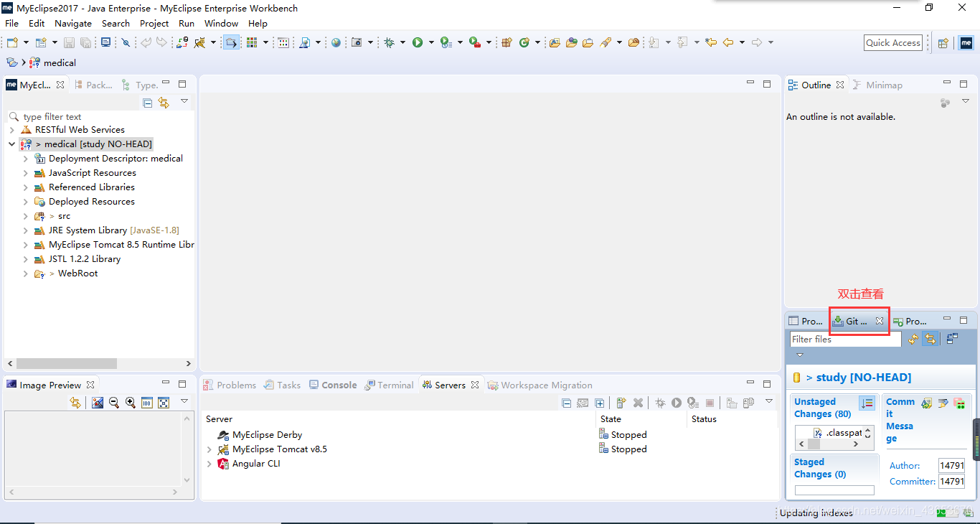Toggle Link with Editor in explorer

(164, 103)
